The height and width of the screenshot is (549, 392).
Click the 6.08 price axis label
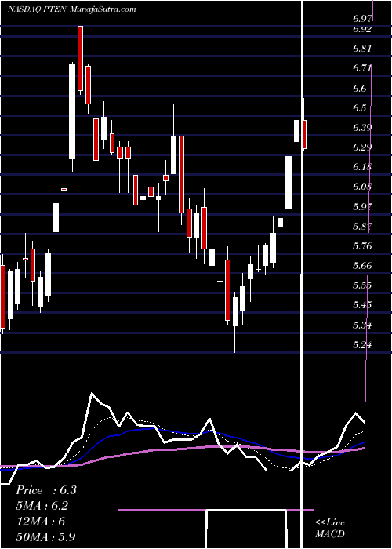pyautogui.click(x=362, y=187)
